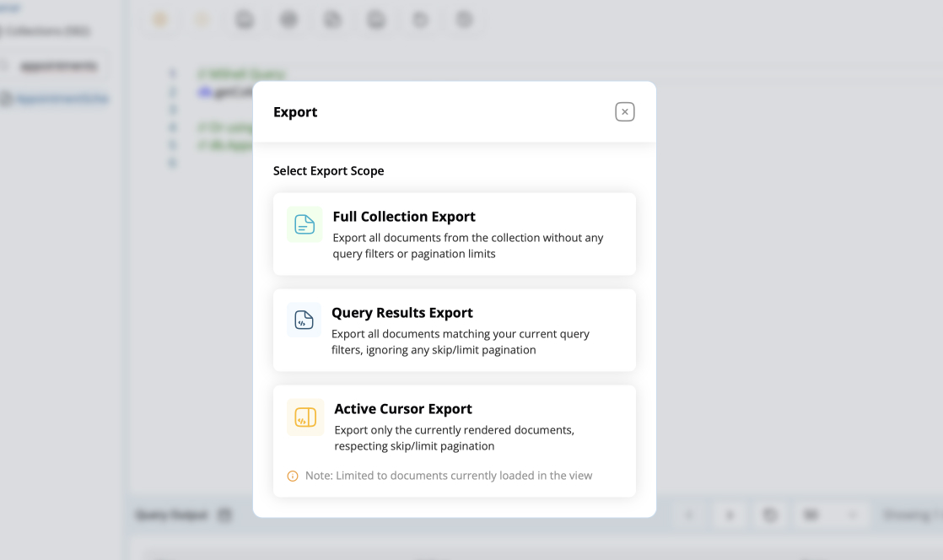Go to next page in Query Output bar
This screenshot has width=943, height=560.
click(x=730, y=514)
